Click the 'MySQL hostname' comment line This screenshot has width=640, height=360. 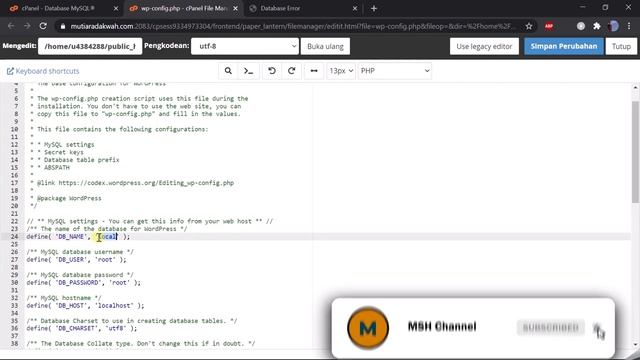[64, 298]
